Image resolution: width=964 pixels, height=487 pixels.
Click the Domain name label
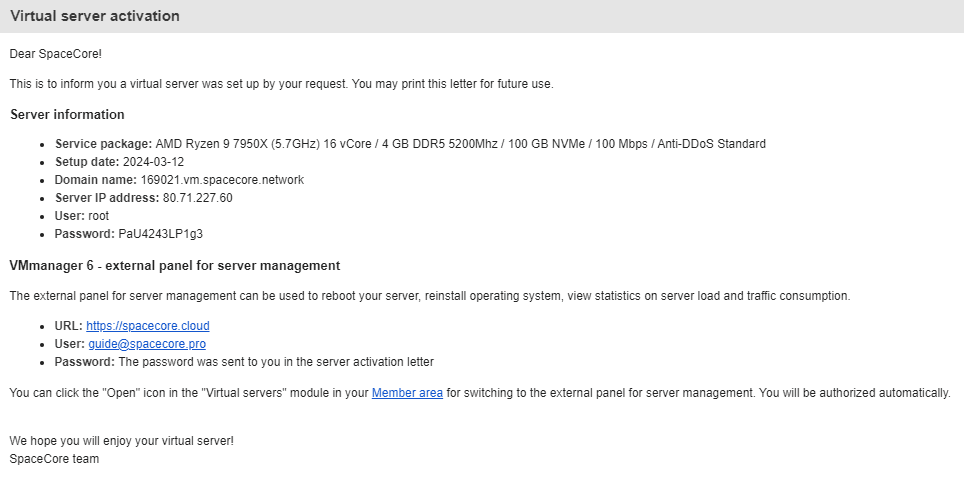96,180
